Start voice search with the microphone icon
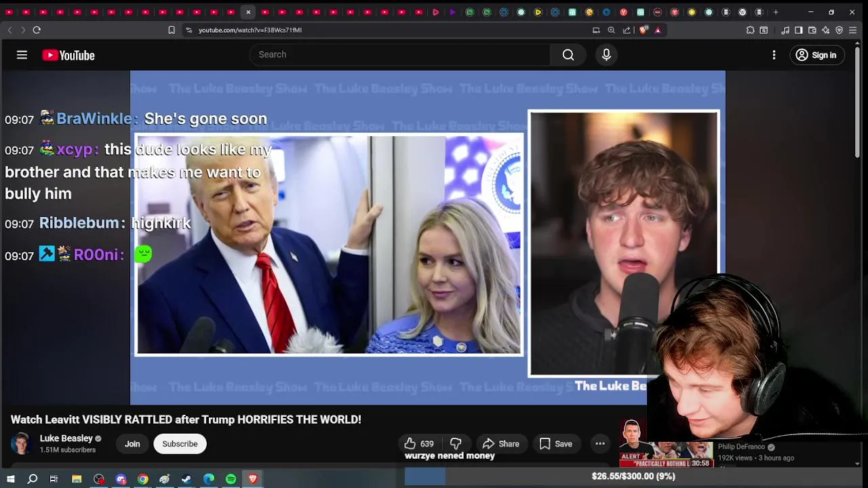The image size is (868, 488). pos(606,55)
